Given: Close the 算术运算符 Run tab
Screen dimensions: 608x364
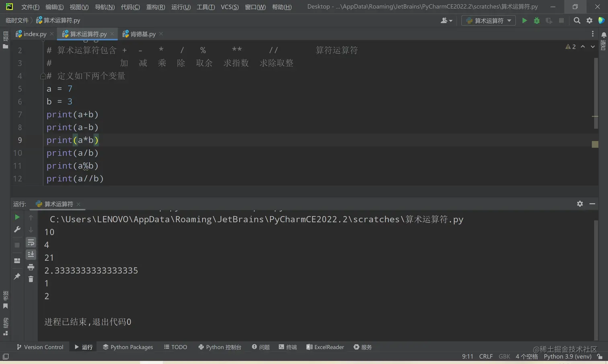Looking at the screenshot, I should click(x=78, y=204).
